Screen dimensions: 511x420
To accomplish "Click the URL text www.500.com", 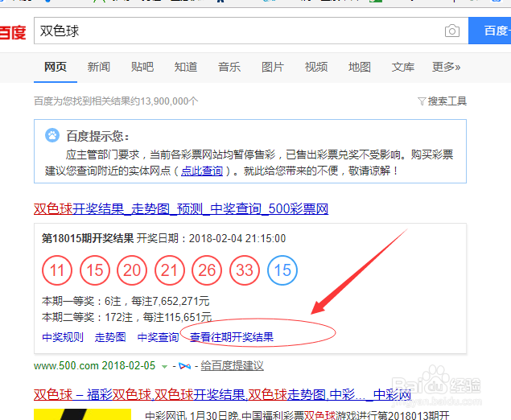I will coord(66,365).
